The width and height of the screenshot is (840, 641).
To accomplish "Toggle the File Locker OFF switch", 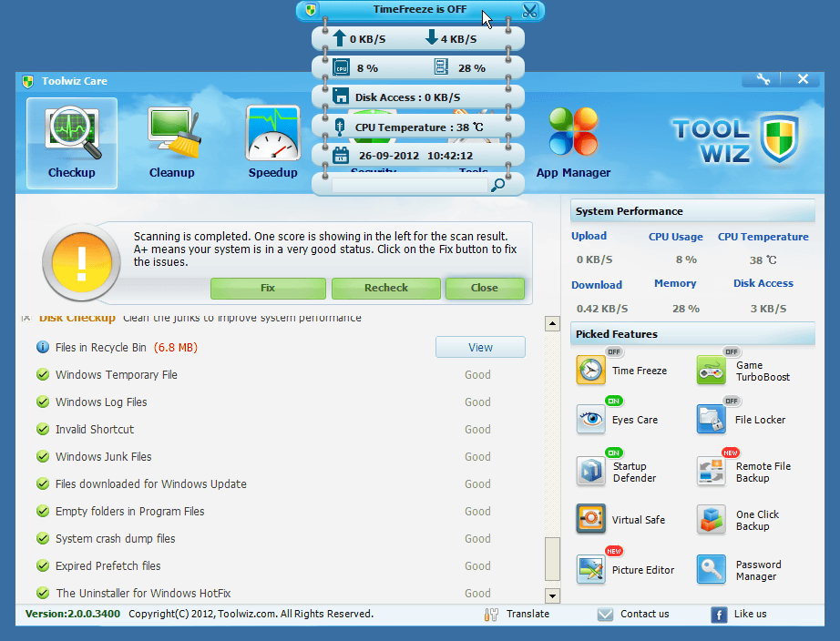I will [x=731, y=401].
